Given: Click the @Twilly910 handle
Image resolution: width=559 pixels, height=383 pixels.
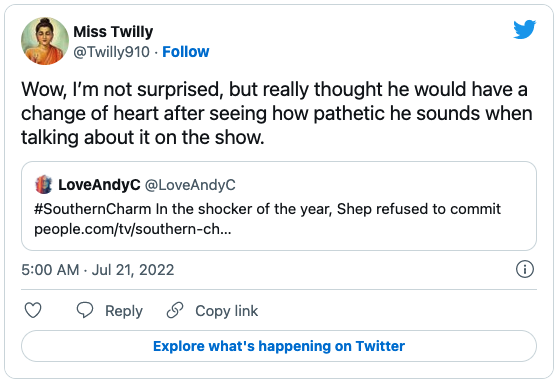Looking at the screenshot, I should click(x=111, y=52).
